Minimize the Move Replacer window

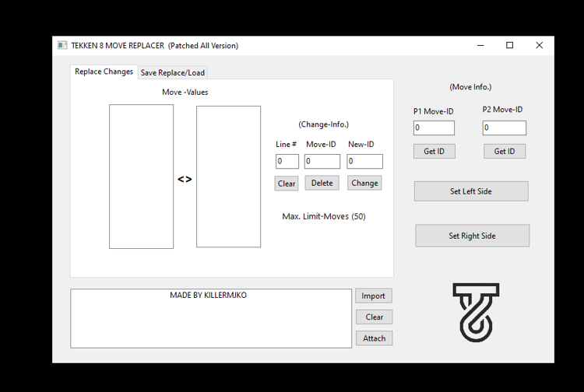pyautogui.click(x=480, y=45)
